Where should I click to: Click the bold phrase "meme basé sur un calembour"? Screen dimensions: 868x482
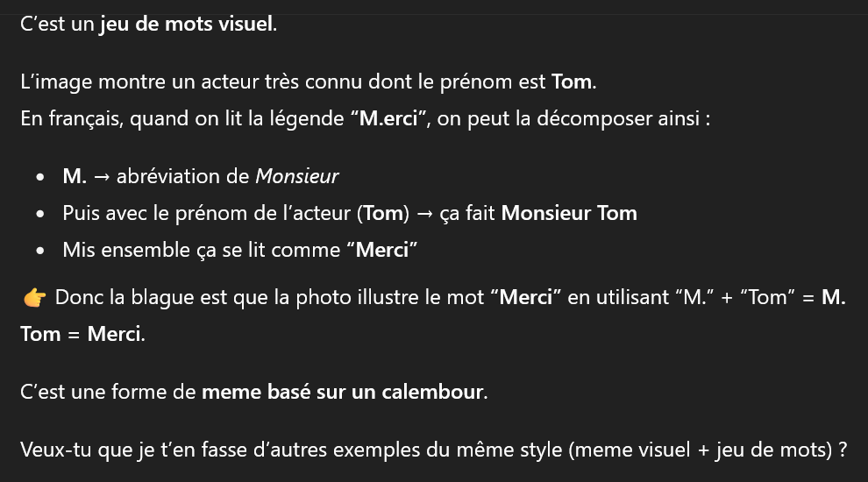[343, 392]
